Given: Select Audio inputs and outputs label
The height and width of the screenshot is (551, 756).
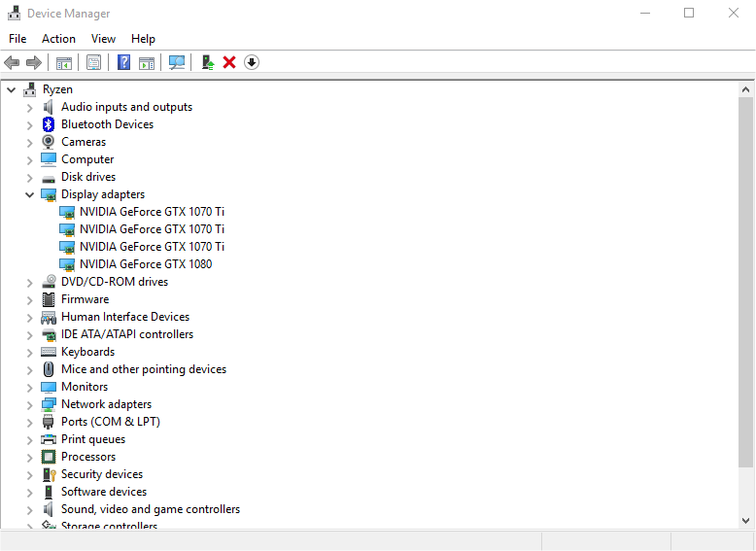Looking at the screenshot, I should click(x=126, y=107).
